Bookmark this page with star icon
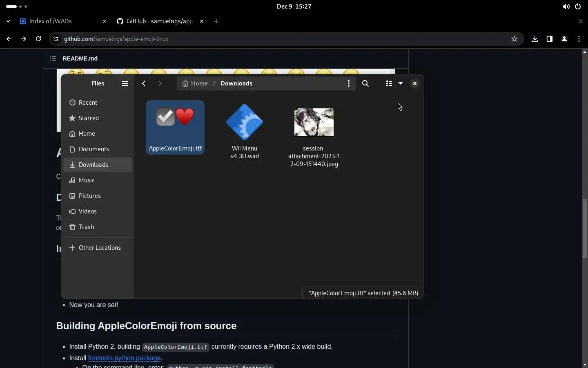 pos(514,39)
